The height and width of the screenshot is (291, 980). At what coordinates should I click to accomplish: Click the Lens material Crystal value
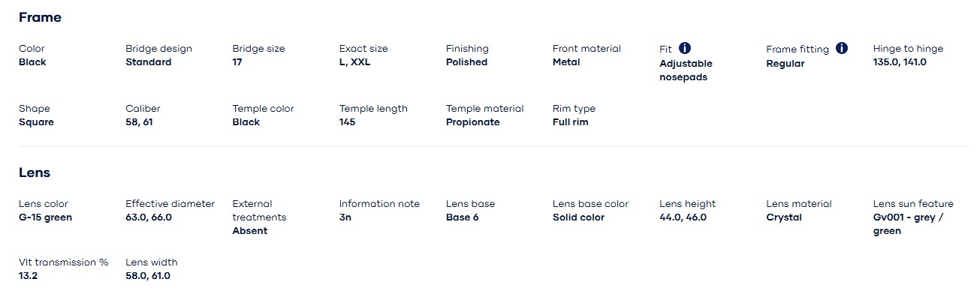784,217
